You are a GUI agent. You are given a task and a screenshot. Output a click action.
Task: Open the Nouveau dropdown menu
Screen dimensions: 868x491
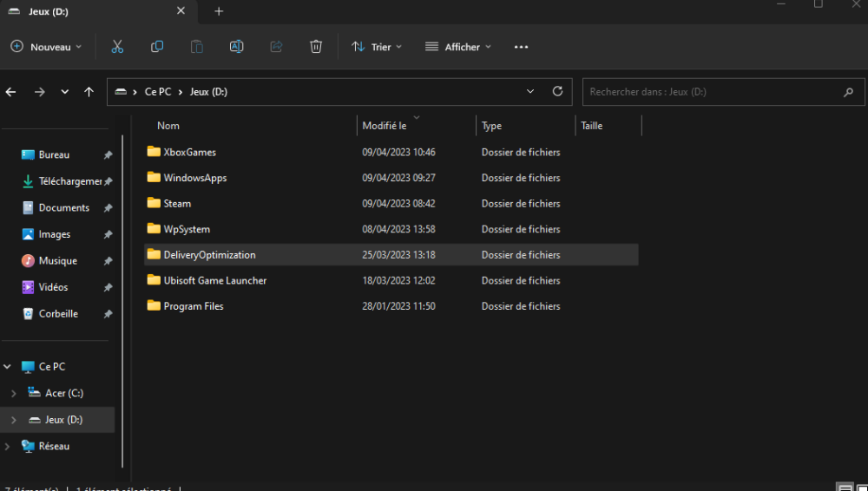click(47, 47)
